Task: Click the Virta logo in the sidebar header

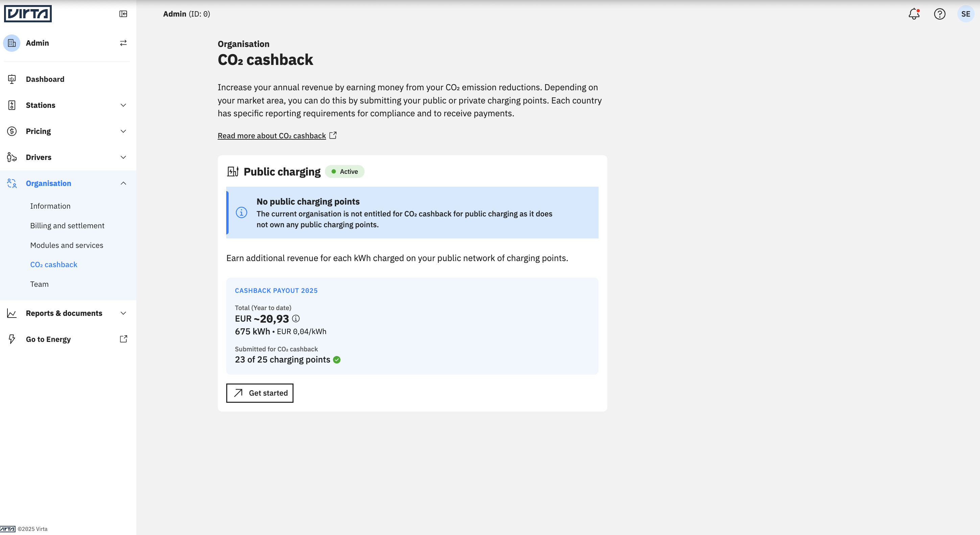Action: pos(28,14)
